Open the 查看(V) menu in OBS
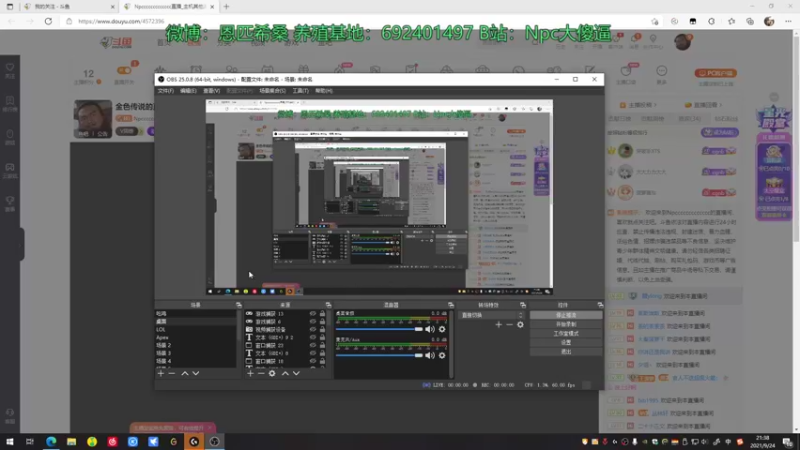 (211, 91)
